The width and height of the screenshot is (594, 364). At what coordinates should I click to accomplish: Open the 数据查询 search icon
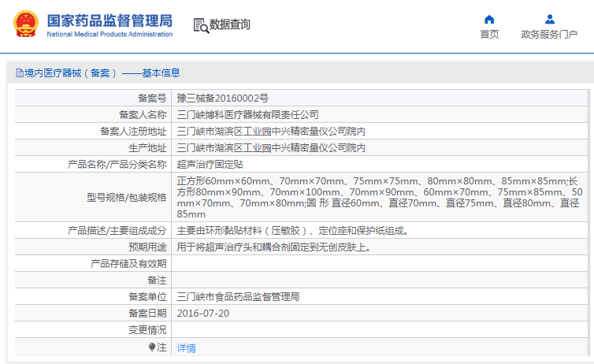201,25
